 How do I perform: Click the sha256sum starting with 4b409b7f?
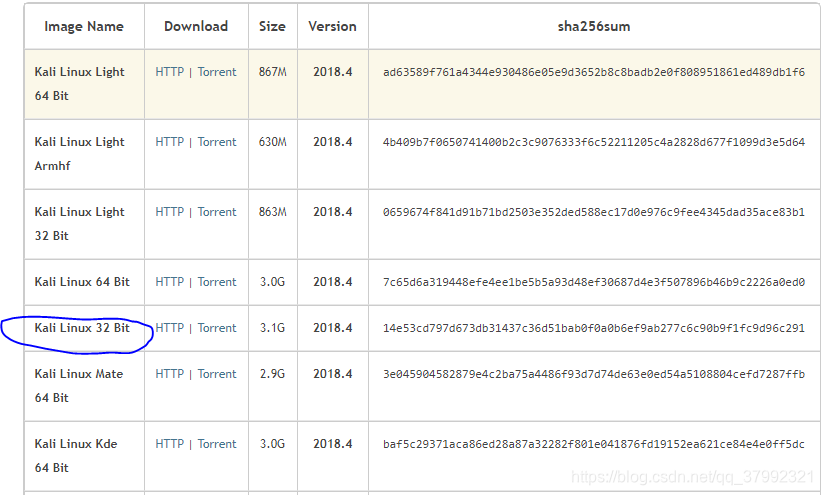click(x=594, y=142)
